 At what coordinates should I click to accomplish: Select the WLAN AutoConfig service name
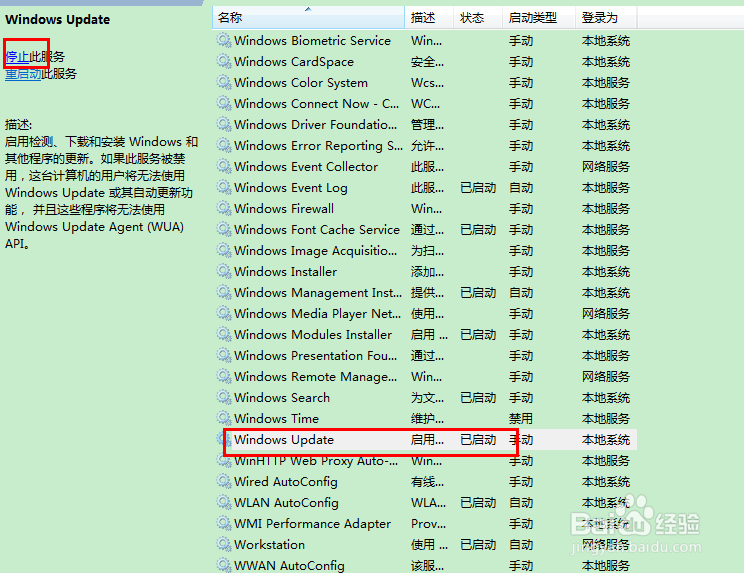pyautogui.click(x=286, y=502)
